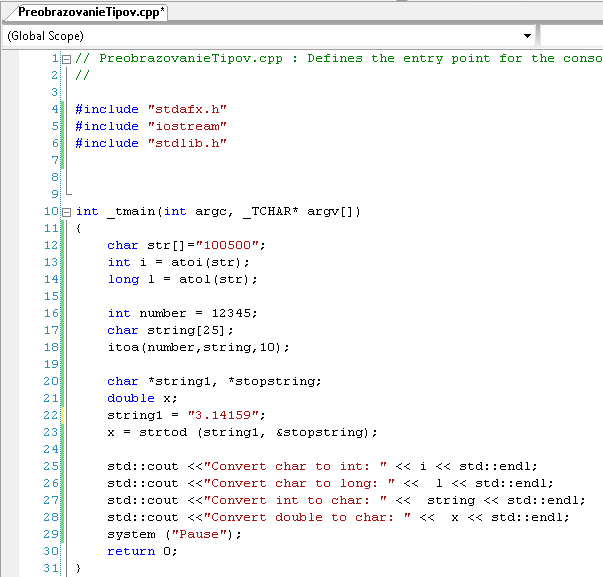Click the strtod call on line 23
This screenshot has width=603, height=577.
(242, 432)
